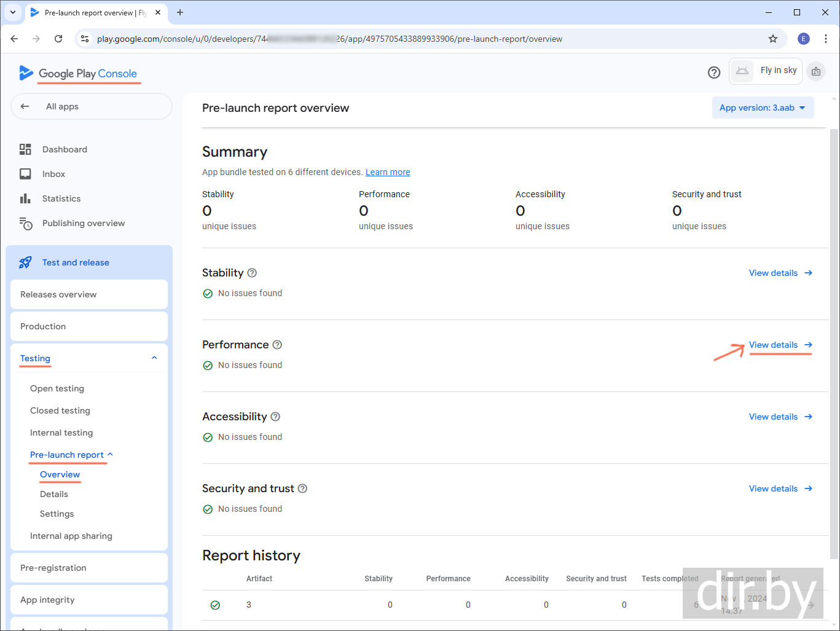840x631 pixels.
Task: Click the Accessibility help tooltip icon
Action: pos(275,417)
